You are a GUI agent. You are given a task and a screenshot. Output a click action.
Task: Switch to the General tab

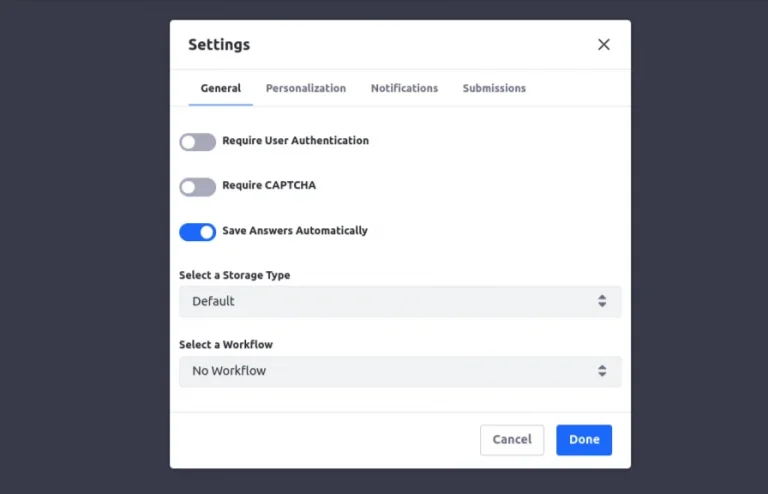click(x=220, y=88)
